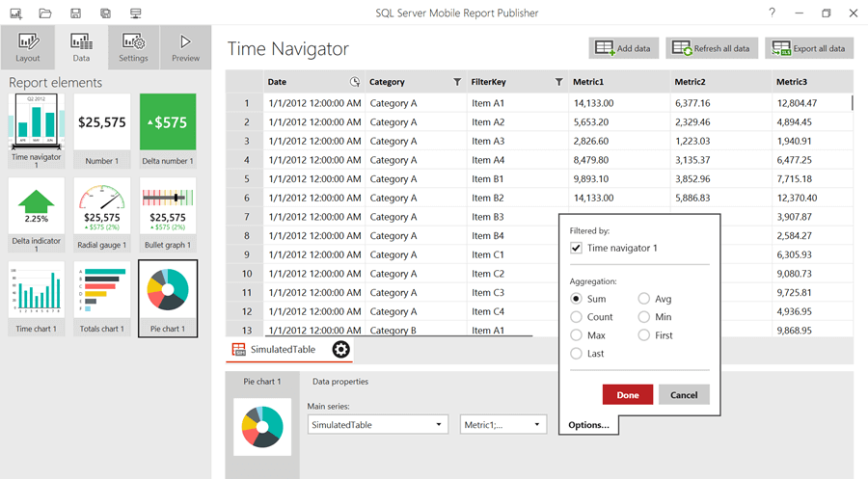Select the Bullet graph 1 element
Screen dimensions: 868x479
pyautogui.click(x=168, y=215)
